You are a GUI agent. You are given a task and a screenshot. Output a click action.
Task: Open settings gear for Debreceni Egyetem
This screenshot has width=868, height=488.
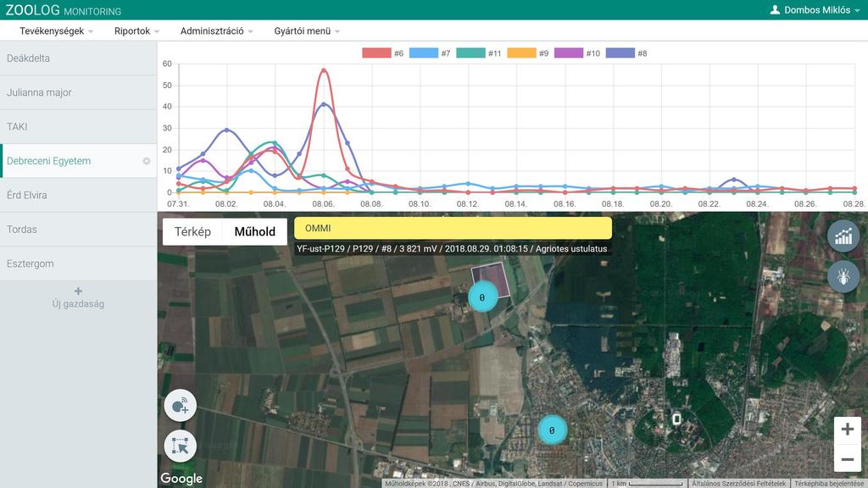point(146,161)
